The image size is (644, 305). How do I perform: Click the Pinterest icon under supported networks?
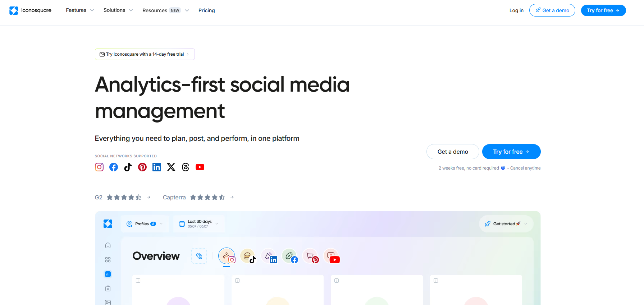click(142, 167)
